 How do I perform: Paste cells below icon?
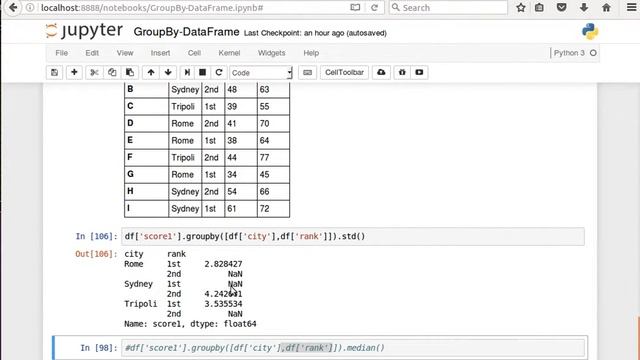point(130,72)
